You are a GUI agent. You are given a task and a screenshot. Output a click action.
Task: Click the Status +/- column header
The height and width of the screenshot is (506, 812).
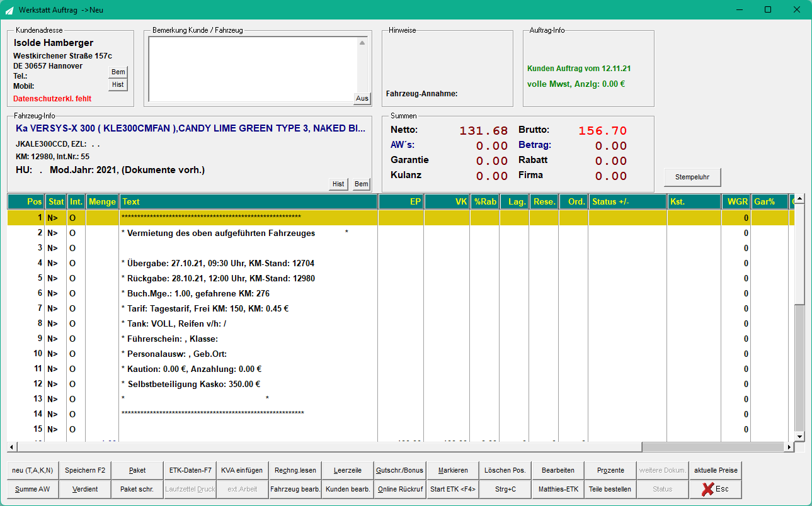pos(627,201)
